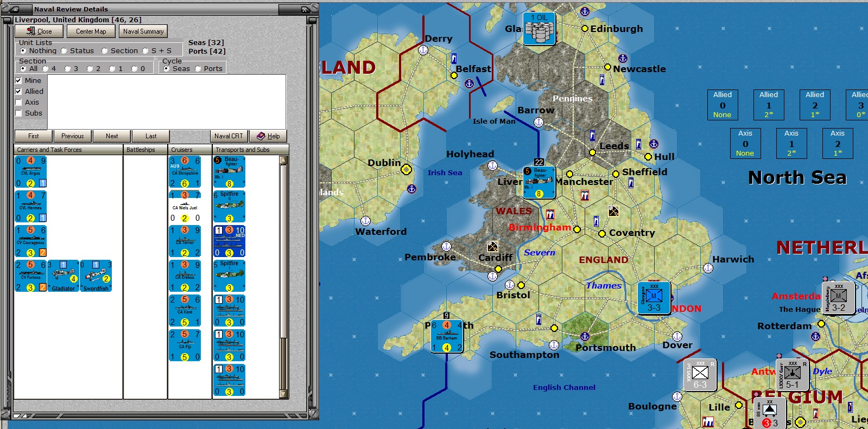Select the All section radio button
868x429 pixels.
[29, 69]
